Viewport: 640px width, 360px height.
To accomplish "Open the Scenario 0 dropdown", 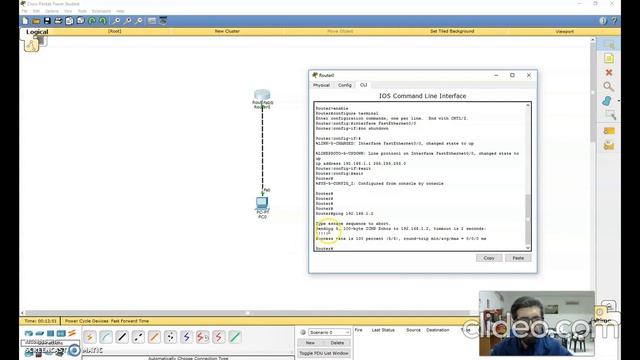I will (x=329, y=332).
